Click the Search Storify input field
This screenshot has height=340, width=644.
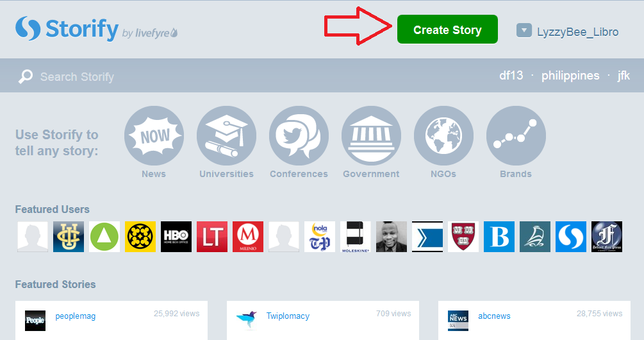pyautogui.click(x=192, y=77)
